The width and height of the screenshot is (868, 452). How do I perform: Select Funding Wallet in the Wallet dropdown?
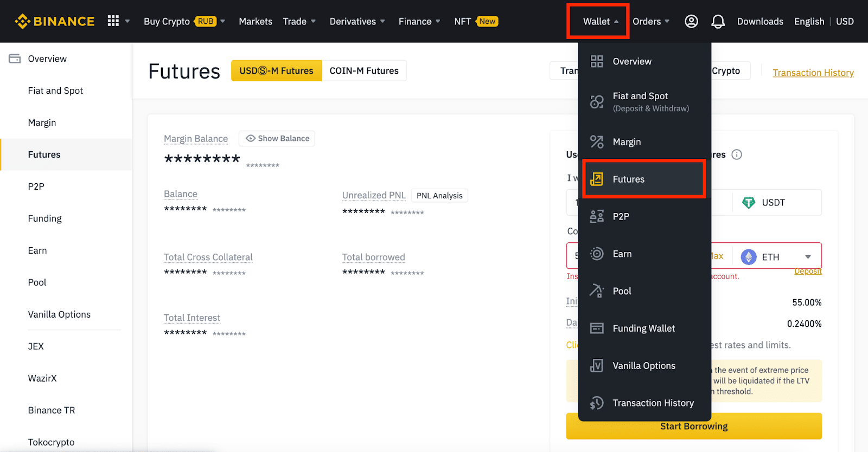644,328
